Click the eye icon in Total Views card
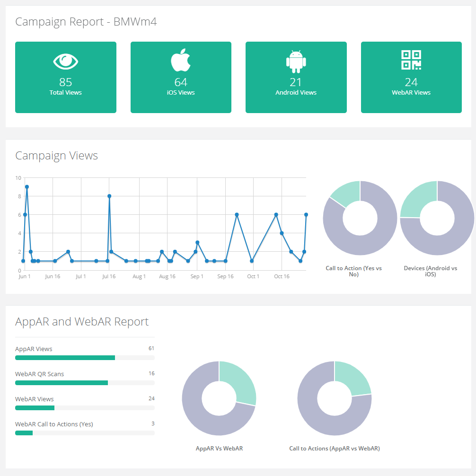The height and width of the screenshot is (476, 476). (x=66, y=61)
